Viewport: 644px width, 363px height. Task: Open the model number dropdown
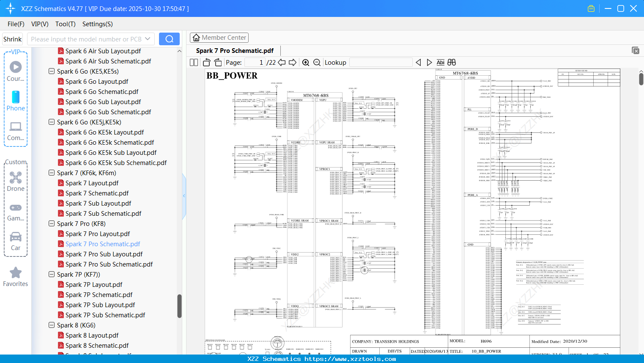149,38
